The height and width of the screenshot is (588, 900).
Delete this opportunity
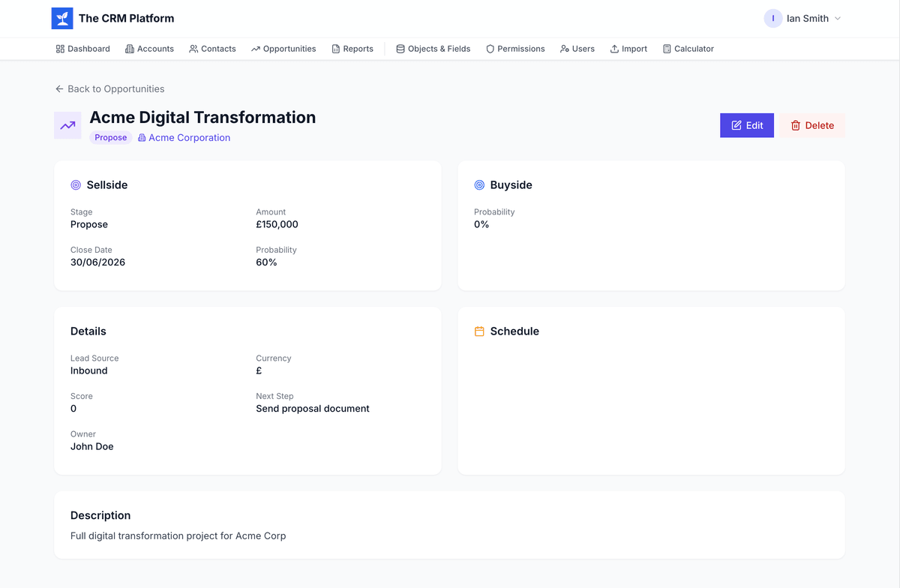pyautogui.click(x=812, y=125)
